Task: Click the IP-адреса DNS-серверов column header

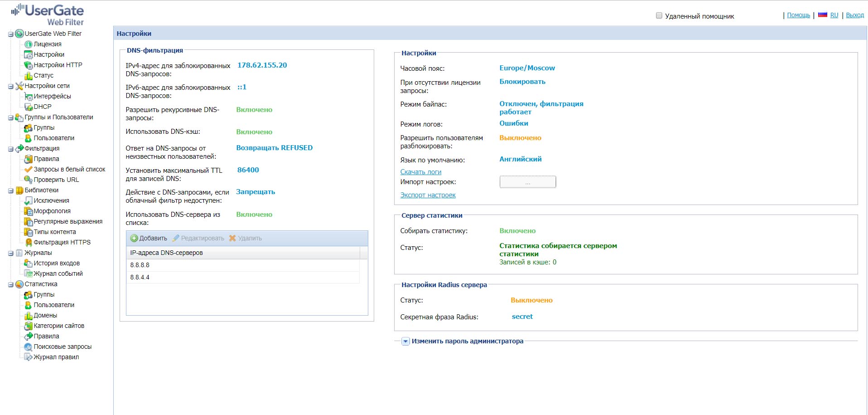Action: click(x=243, y=253)
